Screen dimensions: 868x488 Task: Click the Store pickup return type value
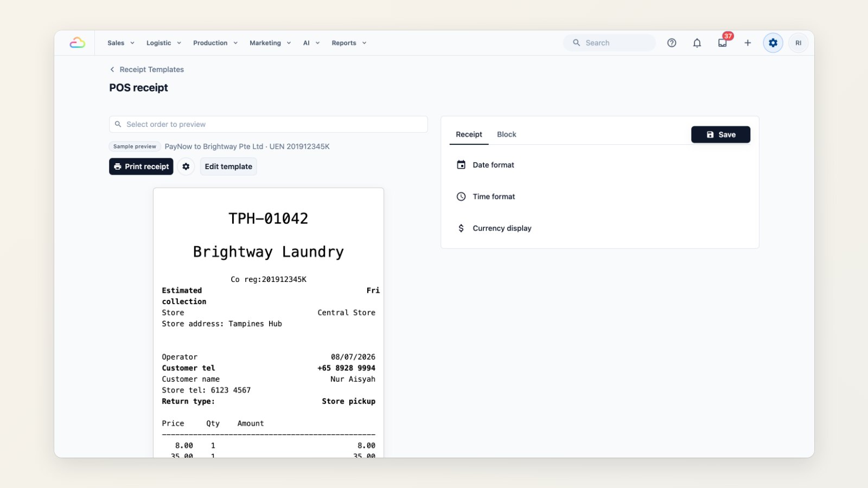349,401
